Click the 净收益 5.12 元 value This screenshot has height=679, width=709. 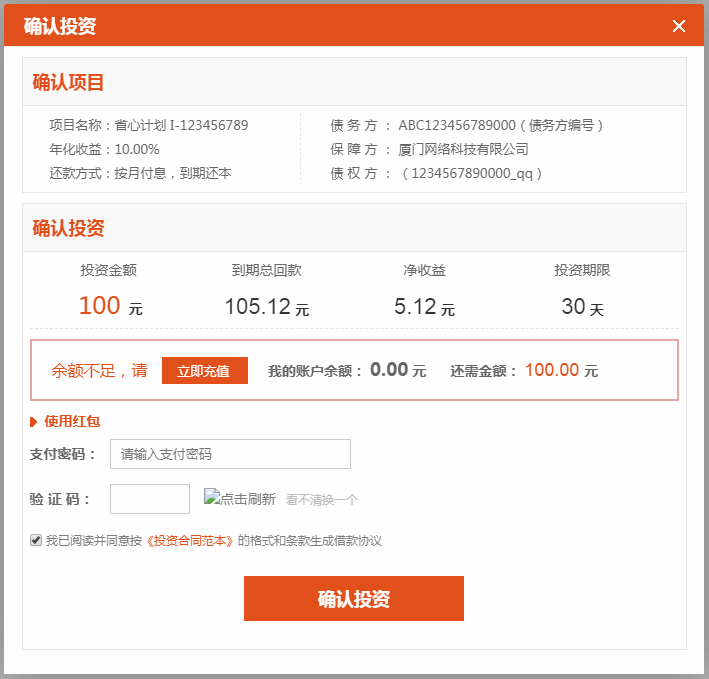click(424, 307)
